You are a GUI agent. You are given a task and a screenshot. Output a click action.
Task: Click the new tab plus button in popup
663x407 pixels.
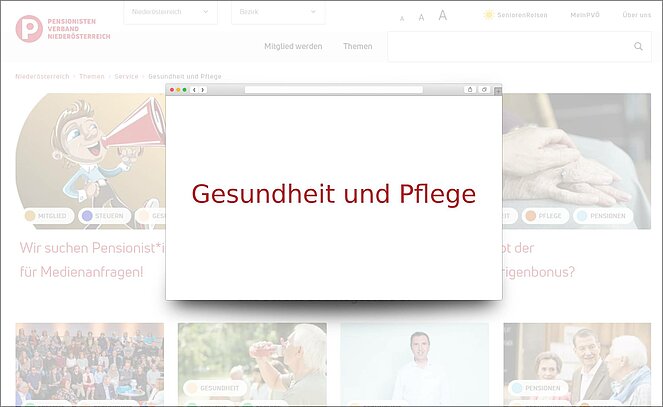pyautogui.click(x=497, y=90)
